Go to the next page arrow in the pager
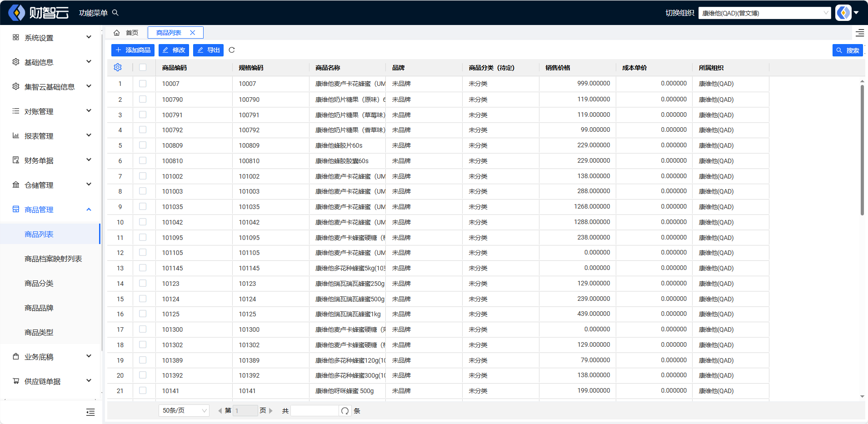This screenshot has height=424, width=868. tap(271, 411)
